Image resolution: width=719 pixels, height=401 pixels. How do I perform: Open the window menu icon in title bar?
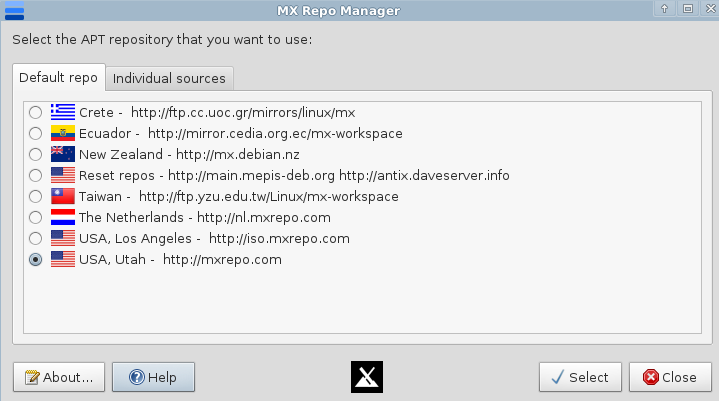point(14,11)
